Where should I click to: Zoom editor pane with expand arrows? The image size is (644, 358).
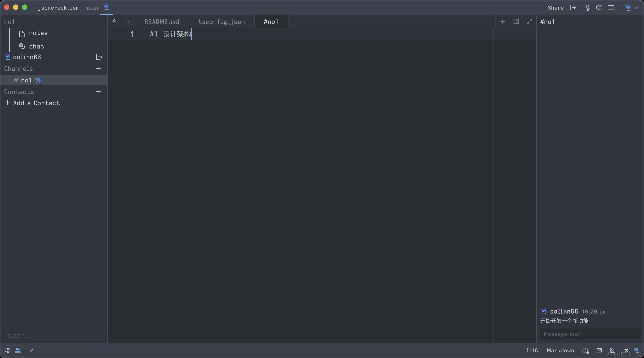[x=529, y=21]
